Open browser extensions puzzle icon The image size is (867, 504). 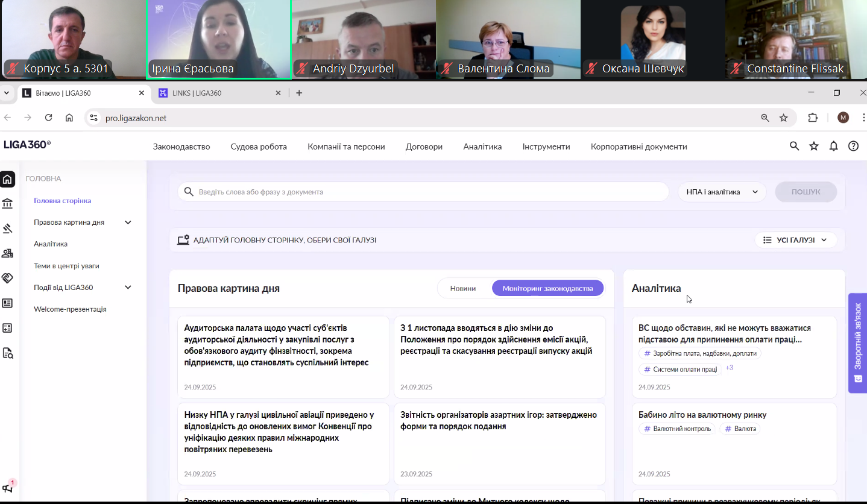pyautogui.click(x=813, y=118)
